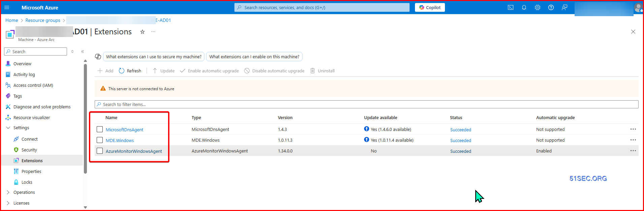This screenshot has width=644, height=211.
Task: Open the MicrosoftDnsAgent extension link
Action: point(125,130)
